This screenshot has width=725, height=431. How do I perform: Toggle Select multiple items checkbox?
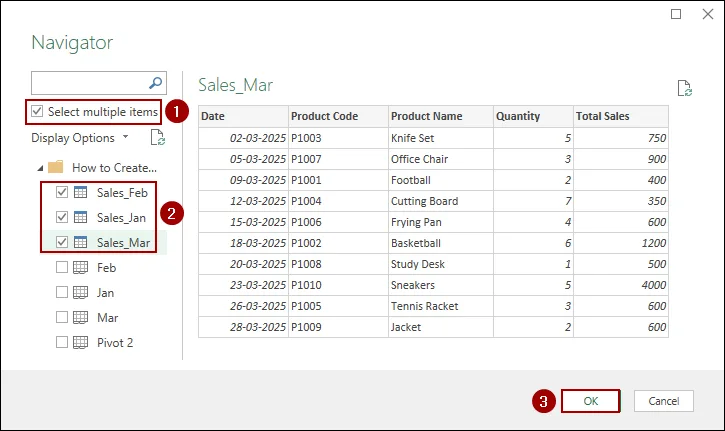point(37,111)
